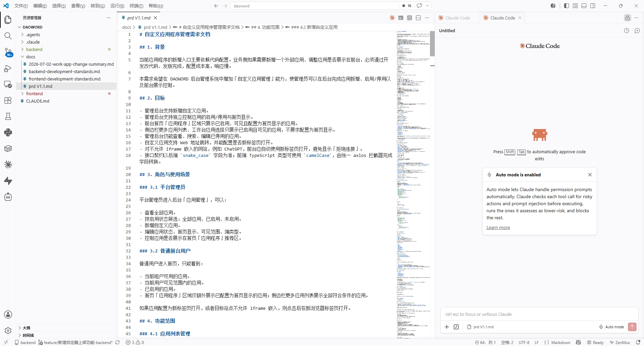Open the Extensions view
Viewport: 644px width, 346px height.
pos(8,100)
